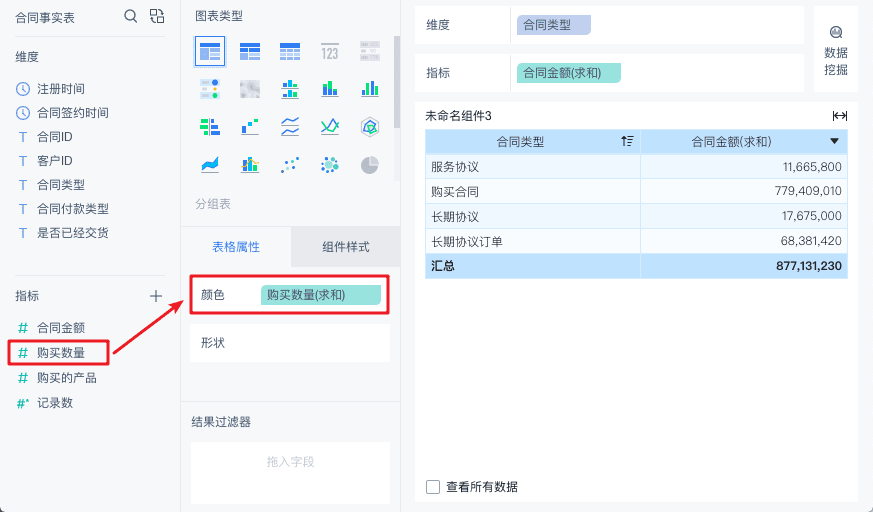This screenshot has height=512, width=873.
Task: Click the 拖入字段 result filter box
Action: pos(290,472)
